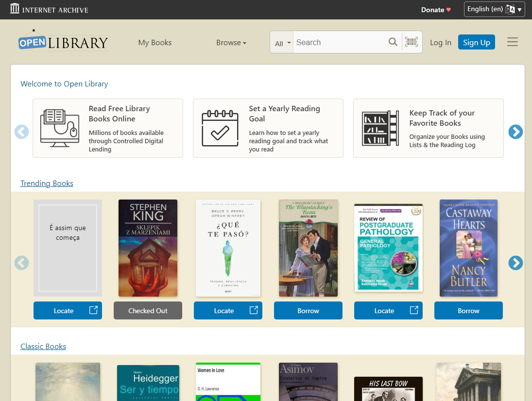Open the Open Library home logo
The height and width of the screenshot is (401, 532).
tap(63, 41)
